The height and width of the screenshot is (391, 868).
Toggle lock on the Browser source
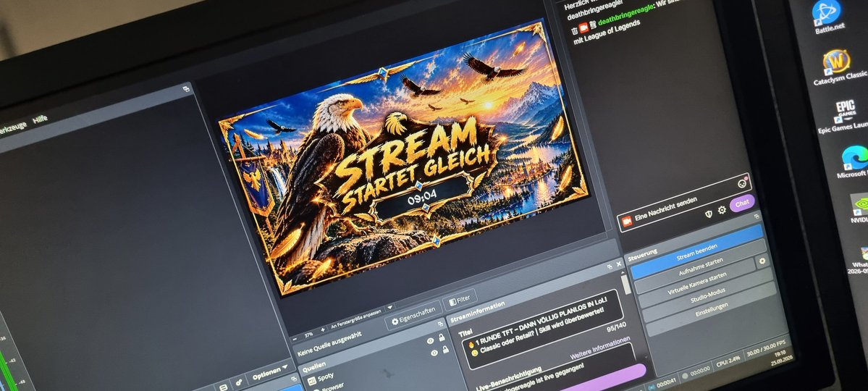pos(446,349)
